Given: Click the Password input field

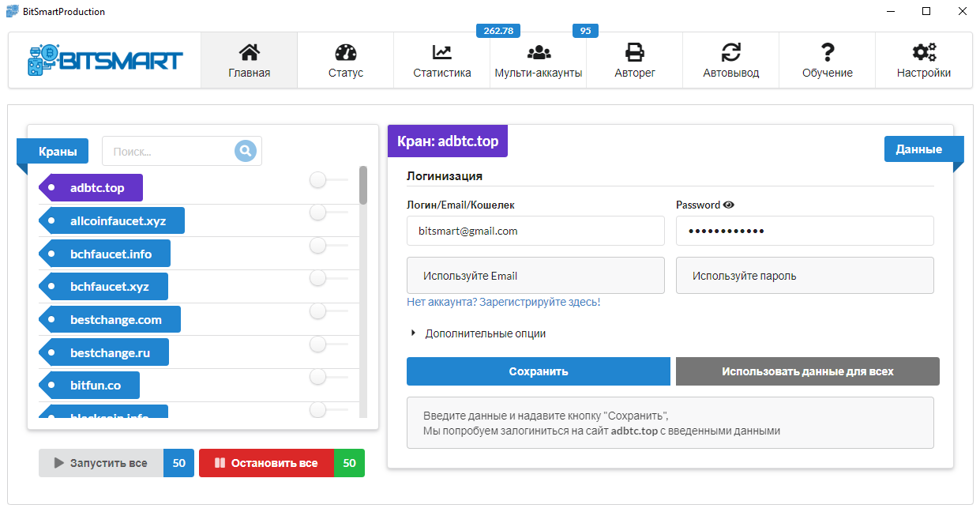Looking at the screenshot, I should pos(805,231).
